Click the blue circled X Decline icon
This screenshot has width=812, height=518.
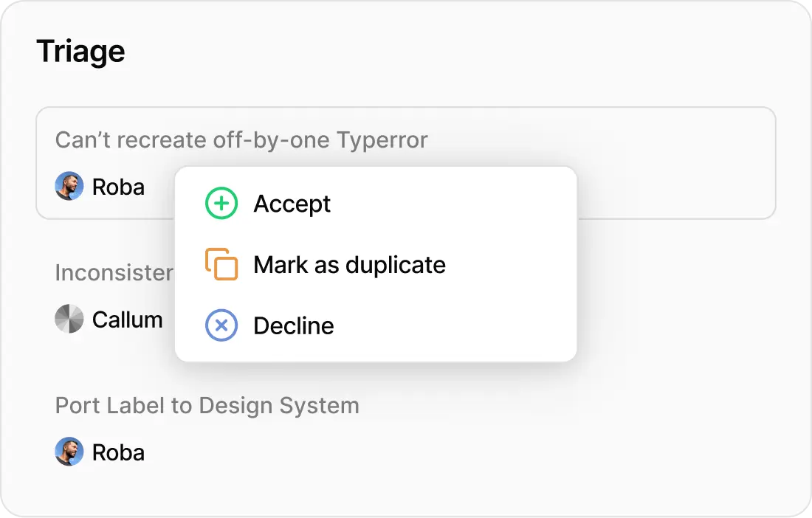point(220,325)
